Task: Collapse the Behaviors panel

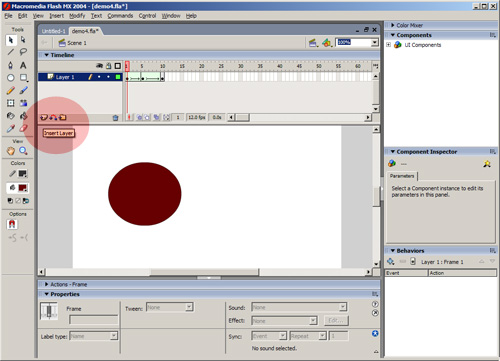Action: [393, 251]
